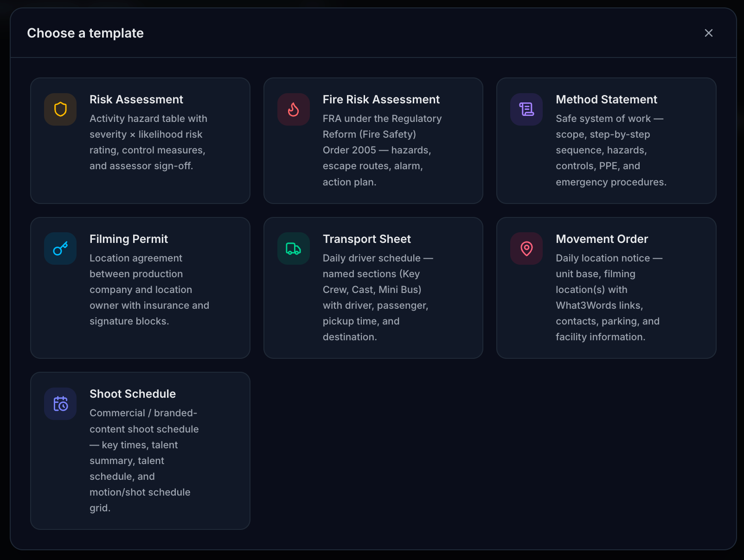744x560 pixels.
Task: Click the shield icon for Risk Assessment
Action: point(60,109)
